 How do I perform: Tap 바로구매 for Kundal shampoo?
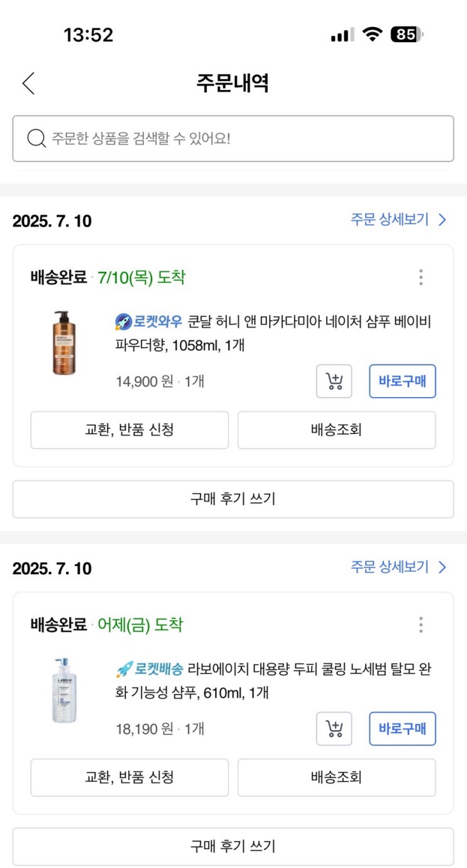click(x=402, y=381)
